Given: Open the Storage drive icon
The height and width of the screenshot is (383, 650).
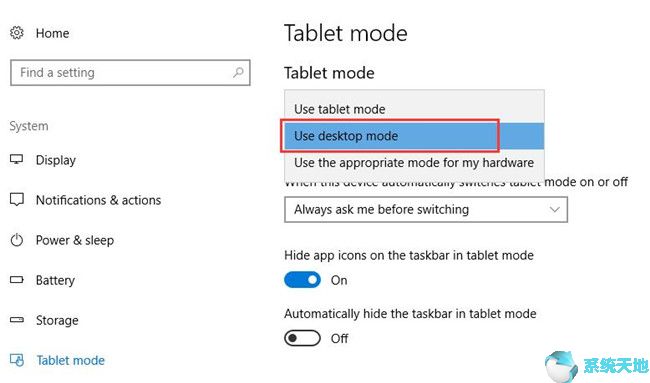Looking at the screenshot, I should 17,320.
